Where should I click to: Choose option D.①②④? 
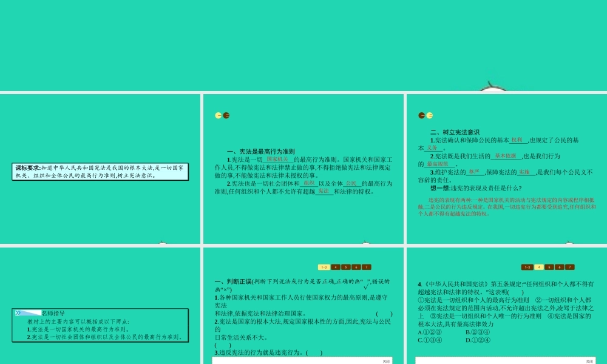(x=478, y=340)
